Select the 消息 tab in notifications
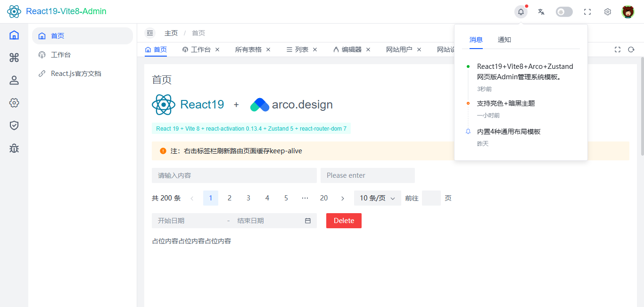This screenshot has width=644, height=307. [x=476, y=40]
